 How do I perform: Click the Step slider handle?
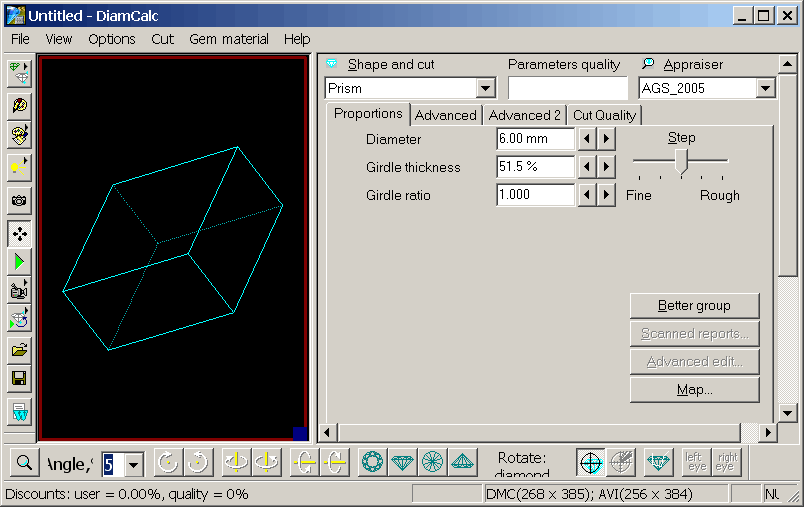pos(681,161)
